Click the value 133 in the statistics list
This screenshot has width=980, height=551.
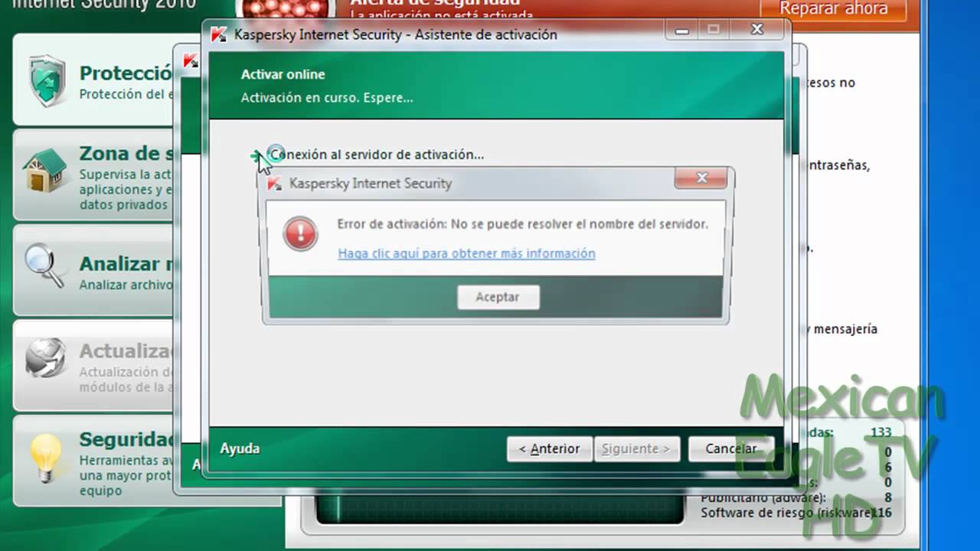pyautogui.click(x=880, y=433)
